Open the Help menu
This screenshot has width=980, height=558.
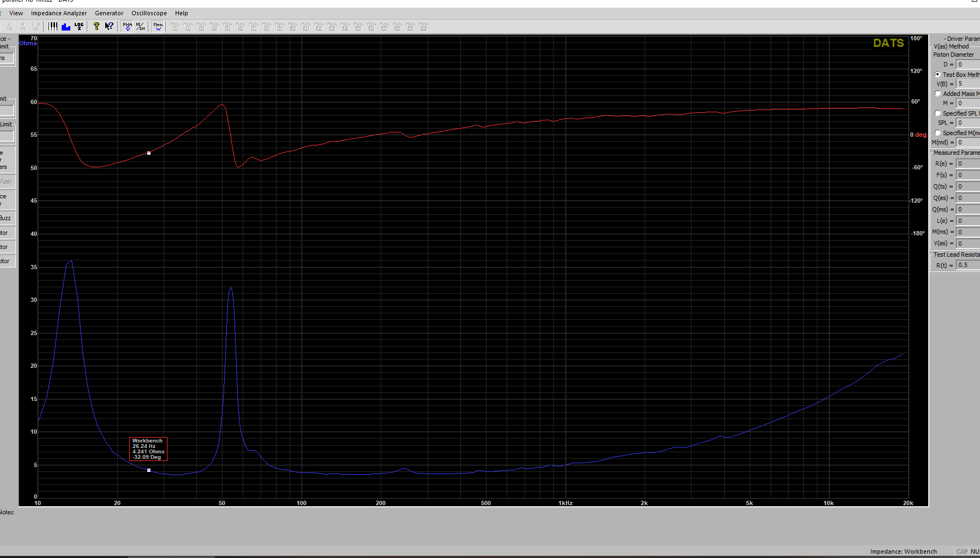[182, 13]
